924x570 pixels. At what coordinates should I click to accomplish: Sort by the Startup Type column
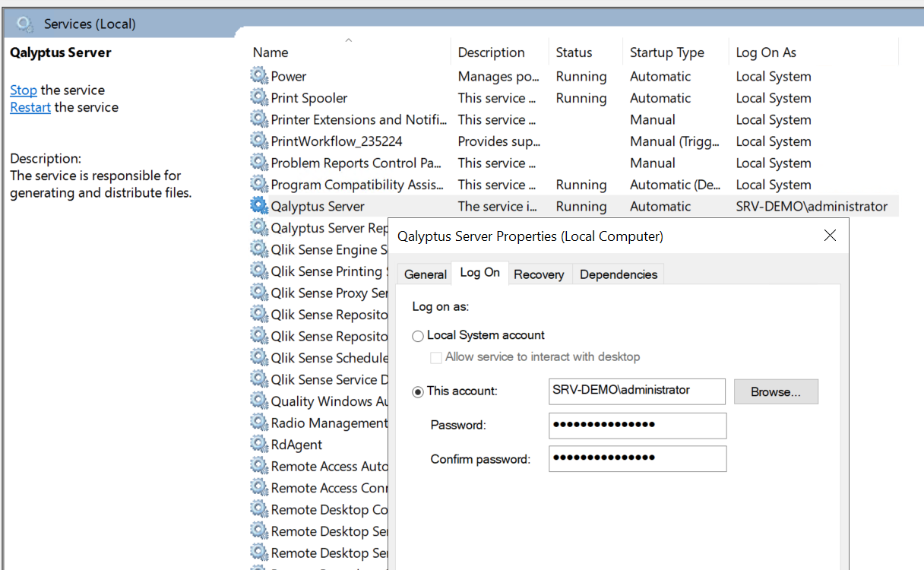click(x=666, y=52)
